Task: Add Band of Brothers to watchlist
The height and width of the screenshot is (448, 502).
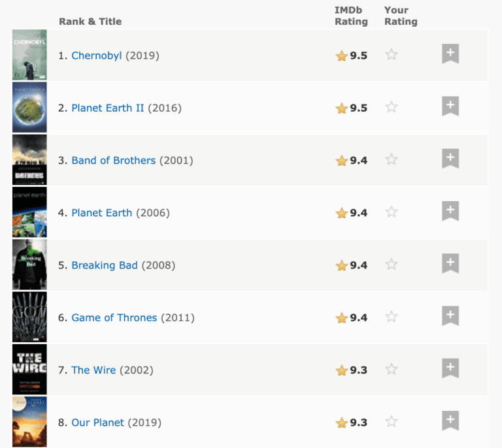Action: 450,159
